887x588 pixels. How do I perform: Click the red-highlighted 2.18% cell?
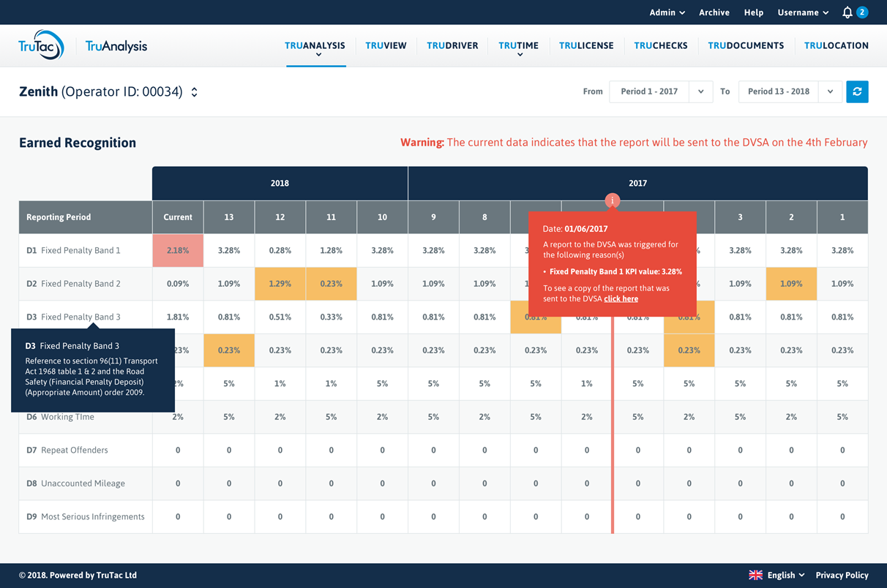coord(178,250)
